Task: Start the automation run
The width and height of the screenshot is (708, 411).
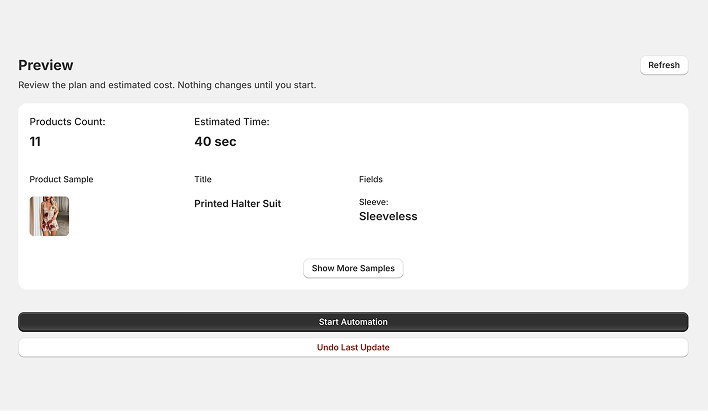Action: tap(353, 322)
